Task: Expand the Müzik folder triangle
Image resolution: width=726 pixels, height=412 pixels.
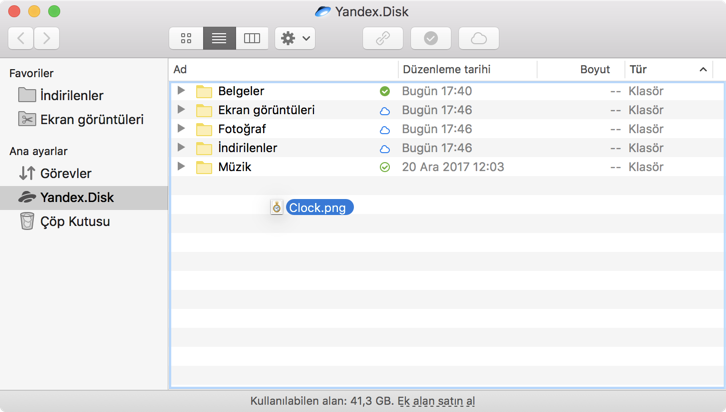Action: pos(181,167)
